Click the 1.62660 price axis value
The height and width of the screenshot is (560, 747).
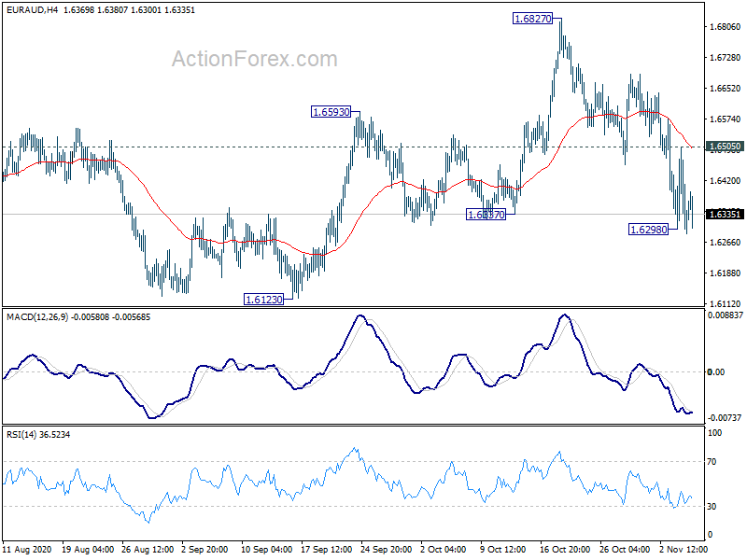click(726, 243)
